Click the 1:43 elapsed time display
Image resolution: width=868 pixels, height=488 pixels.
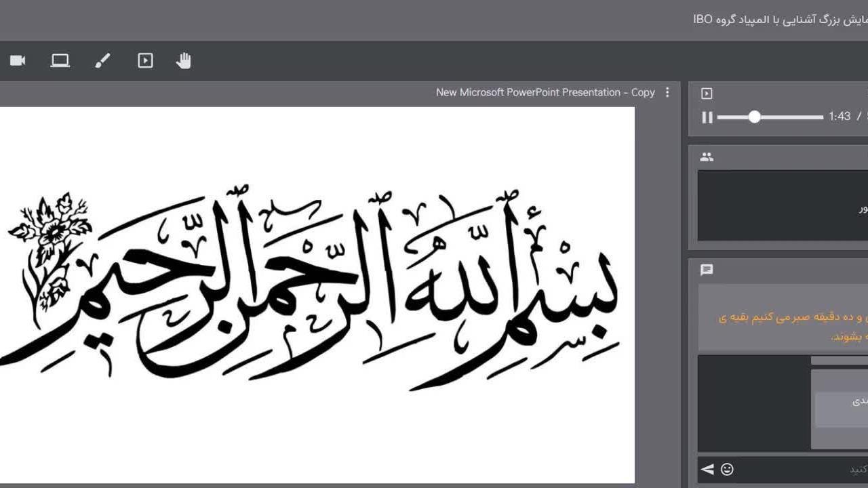coord(840,117)
